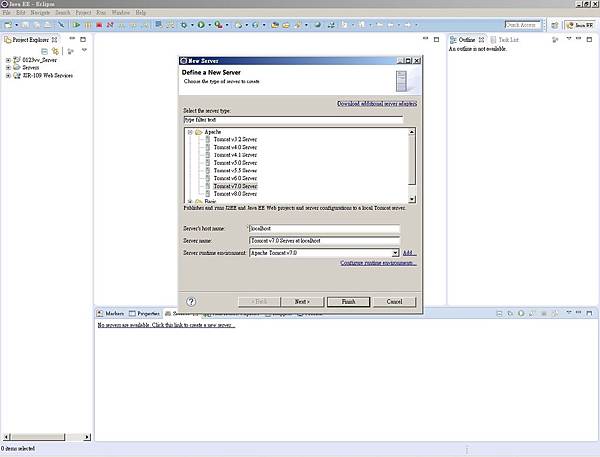Screen dimensions: 600x457
Task: Open the Help menu
Action: [140, 13]
